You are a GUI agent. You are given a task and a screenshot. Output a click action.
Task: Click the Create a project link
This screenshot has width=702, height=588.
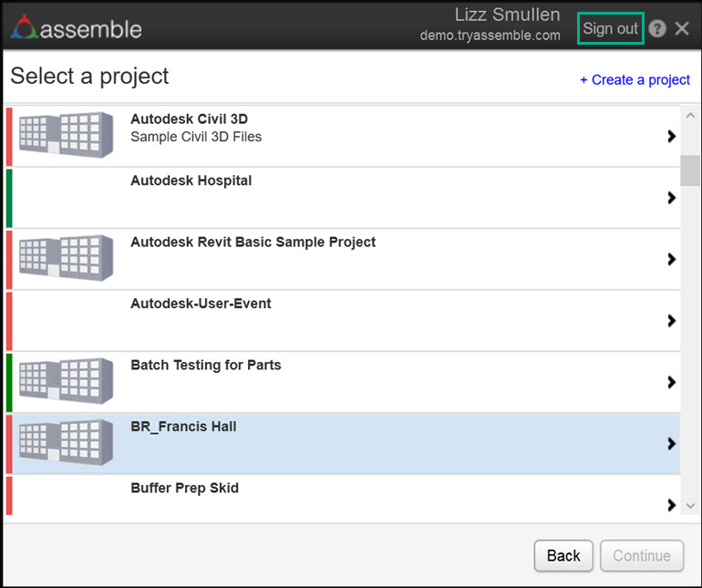click(635, 80)
